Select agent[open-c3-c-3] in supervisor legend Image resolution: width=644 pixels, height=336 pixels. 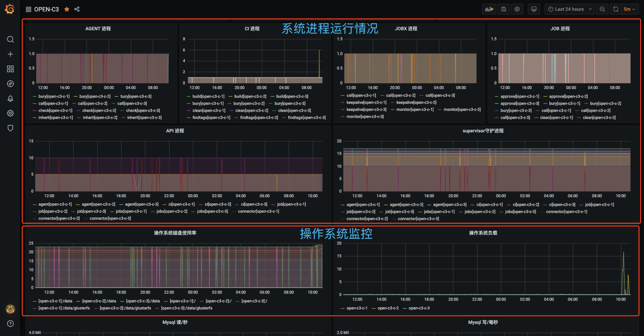point(450,205)
